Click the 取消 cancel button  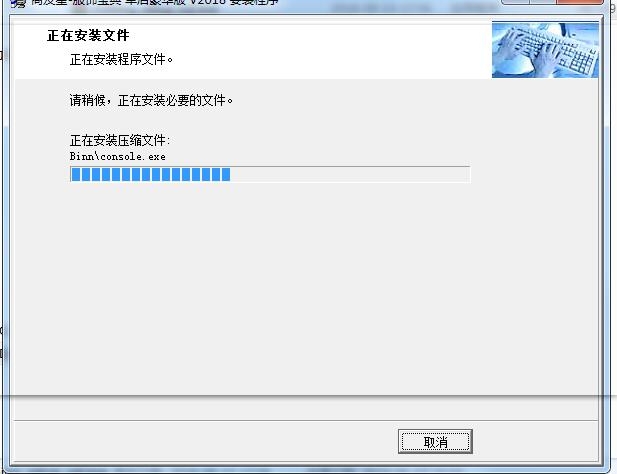[x=435, y=441]
